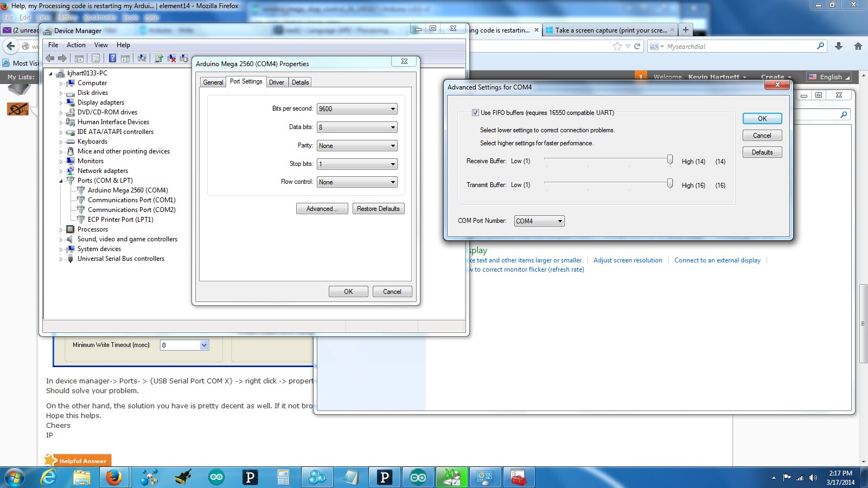The width and height of the screenshot is (868, 488).
Task: Click the Firefox downloads arrow icon
Action: pos(839,46)
